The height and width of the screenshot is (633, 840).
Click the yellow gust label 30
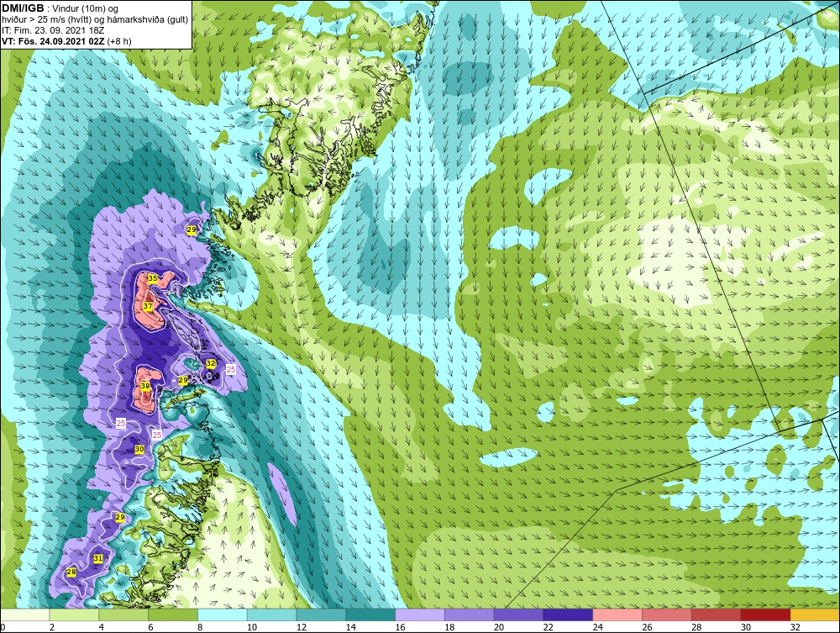139,449
